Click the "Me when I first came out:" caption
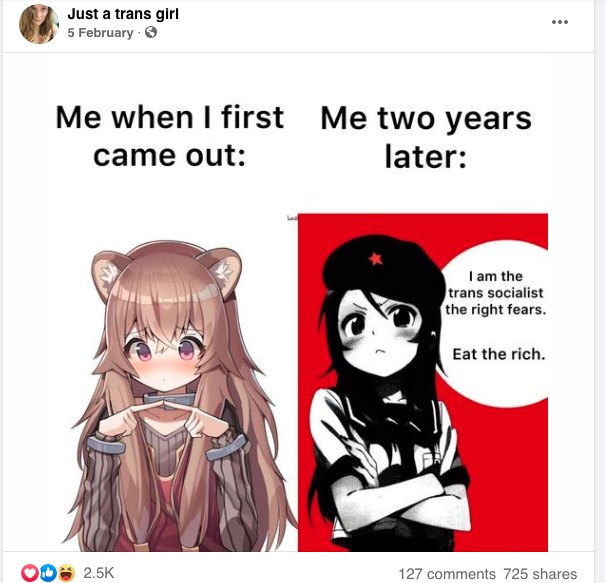Viewport: 605px width, 583px height. (170, 136)
